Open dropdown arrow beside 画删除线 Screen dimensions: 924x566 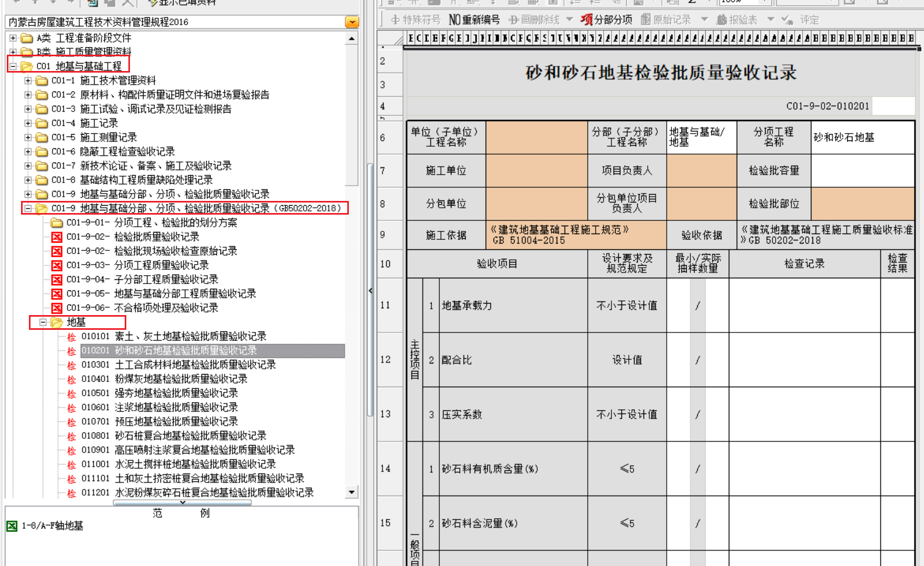pos(569,19)
